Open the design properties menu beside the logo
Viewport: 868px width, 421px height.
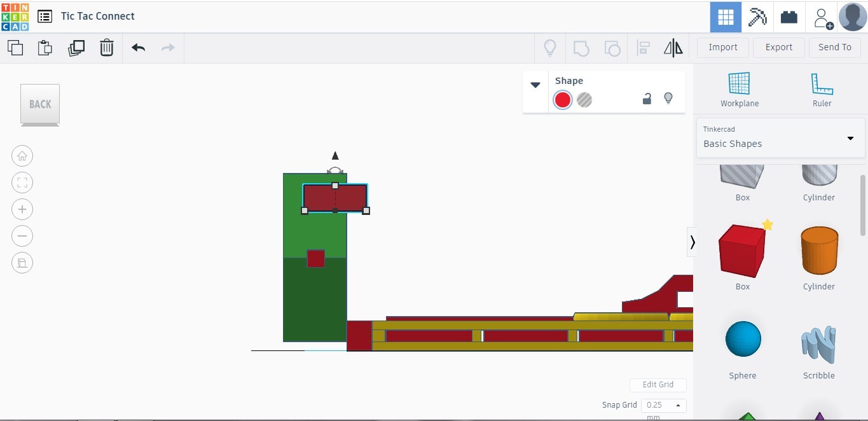[x=44, y=16]
